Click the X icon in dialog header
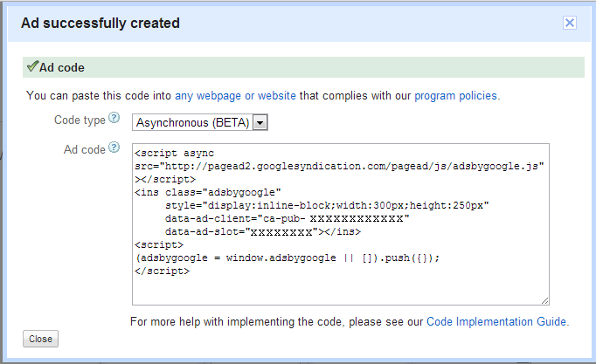 click(569, 24)
